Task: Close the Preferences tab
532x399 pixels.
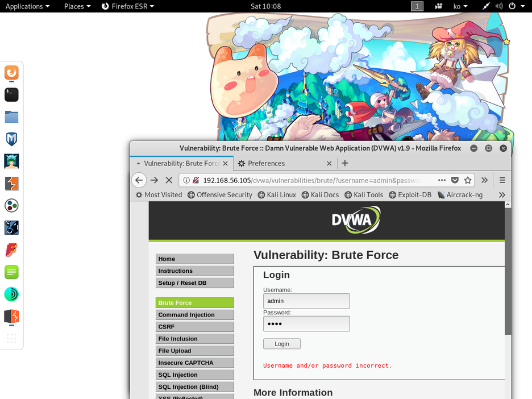Action: click(329, 163)
